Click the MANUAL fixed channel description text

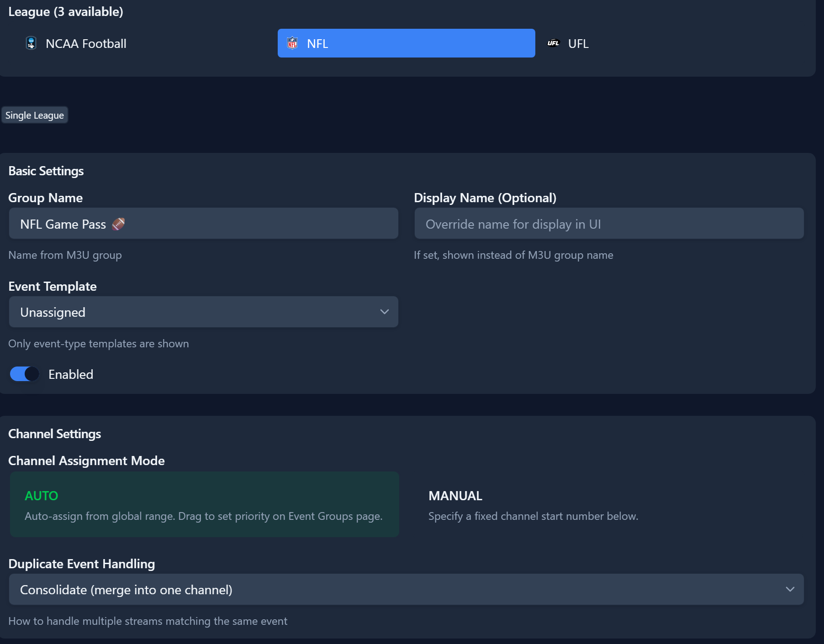(533, 516)
